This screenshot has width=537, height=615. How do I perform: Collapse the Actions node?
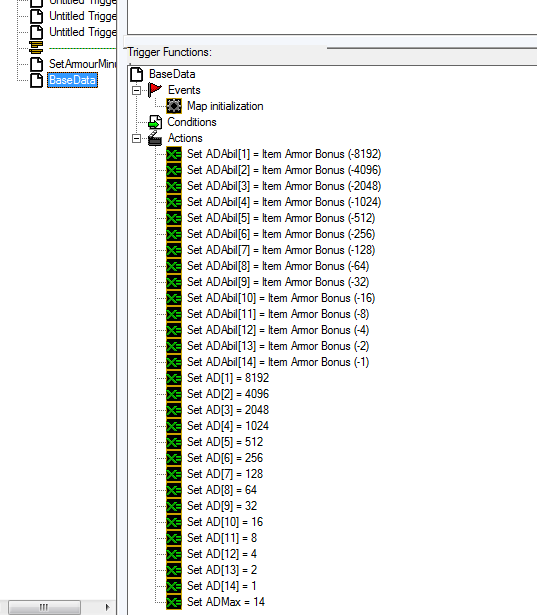tap(136, 138)
